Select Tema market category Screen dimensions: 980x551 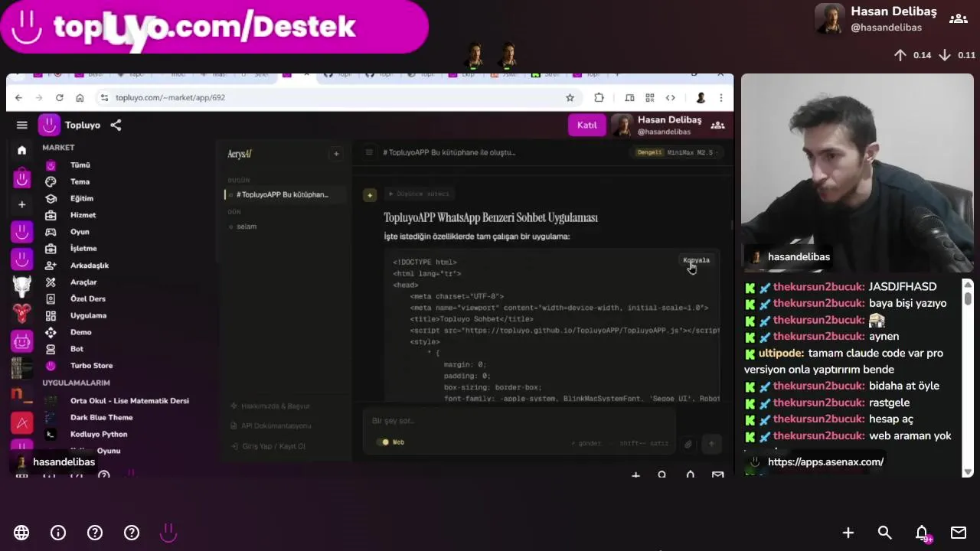[x=80, y=182]
